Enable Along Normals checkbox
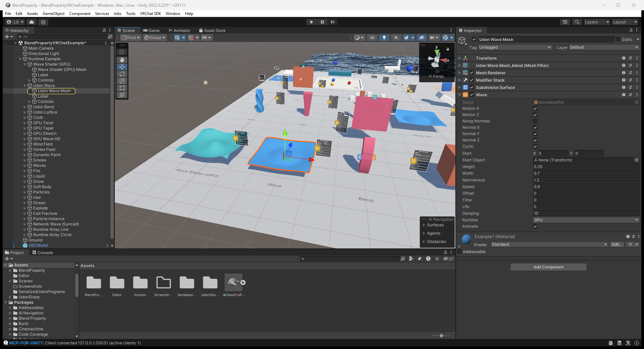The width and height of the screenshot is (644, 349). point(535,121)
